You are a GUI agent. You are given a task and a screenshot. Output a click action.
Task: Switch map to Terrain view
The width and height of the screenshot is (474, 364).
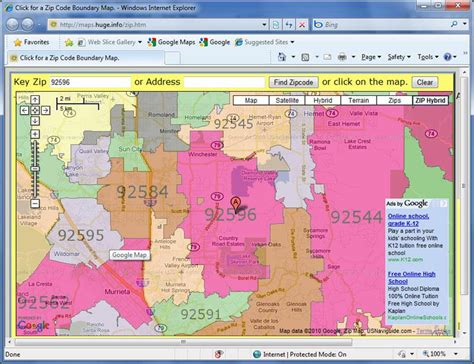(x=359, y=100)
